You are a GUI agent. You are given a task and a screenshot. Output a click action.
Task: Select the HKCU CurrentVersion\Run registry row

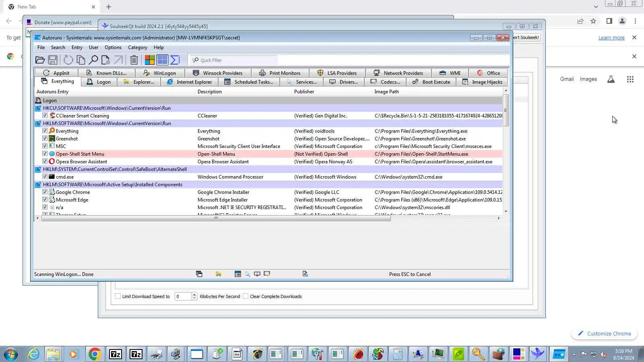point(268,108)
